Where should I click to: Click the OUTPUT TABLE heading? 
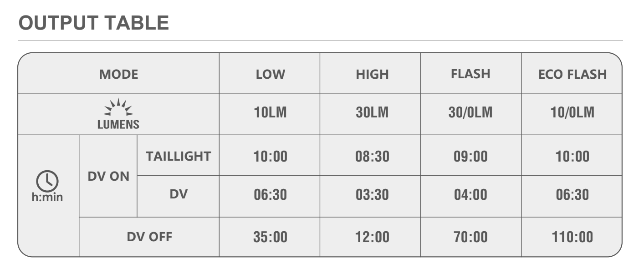point(94,23)
